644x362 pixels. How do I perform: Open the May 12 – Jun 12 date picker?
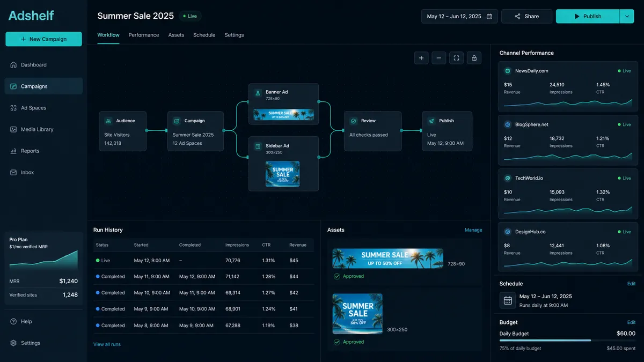tap(459, 16)
